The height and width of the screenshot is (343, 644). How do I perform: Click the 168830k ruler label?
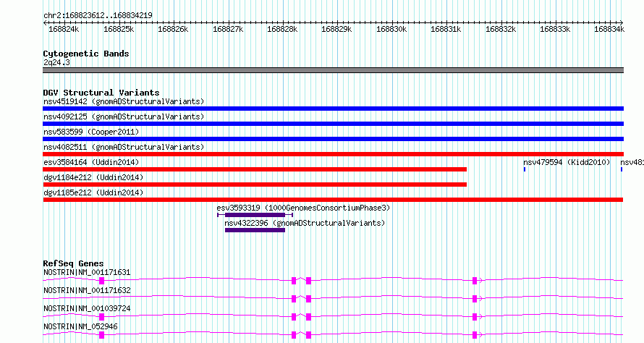(x=391, y=29)
